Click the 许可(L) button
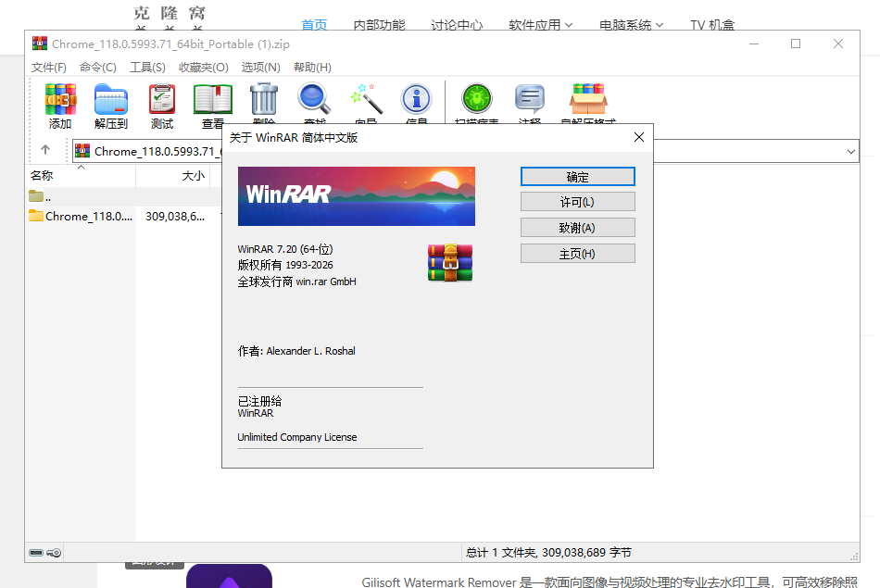Screen dimensions: 880x588 click(577, 202)
